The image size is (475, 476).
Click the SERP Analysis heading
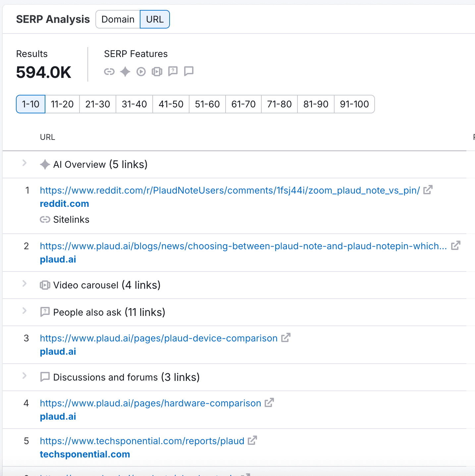point(53,19)
